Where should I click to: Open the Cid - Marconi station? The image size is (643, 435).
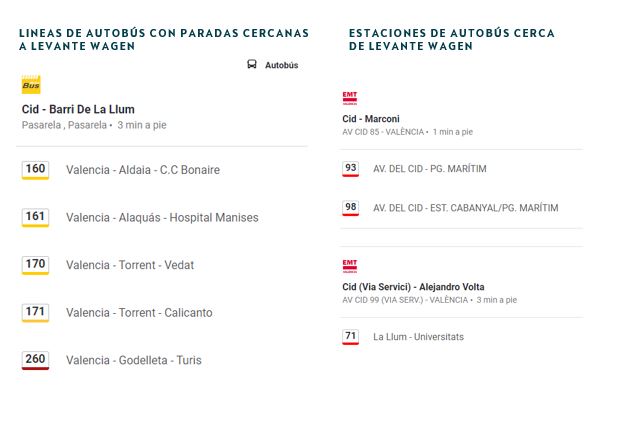[371, 119]
